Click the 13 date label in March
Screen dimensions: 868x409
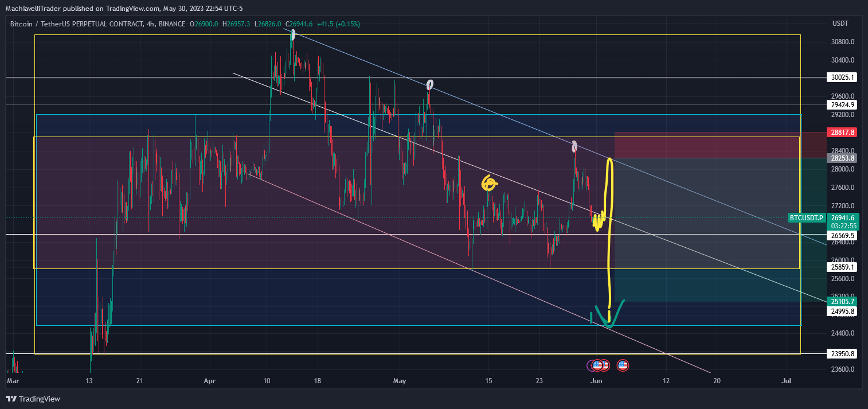click(x=89, y=380)
